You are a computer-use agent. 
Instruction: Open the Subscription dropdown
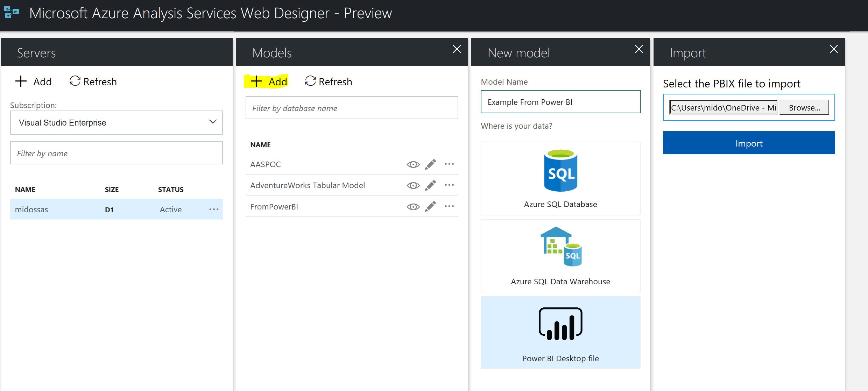pyautogui.click(x=117, y=123)
